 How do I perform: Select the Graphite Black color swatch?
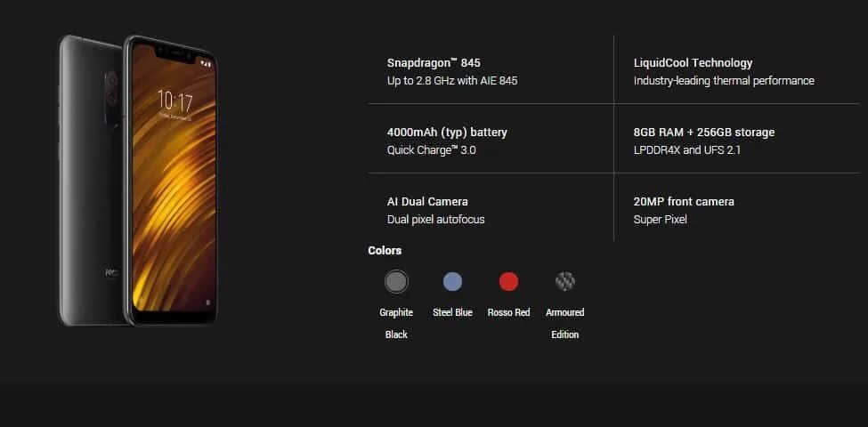pyautogui.click(x=396, y=281)
